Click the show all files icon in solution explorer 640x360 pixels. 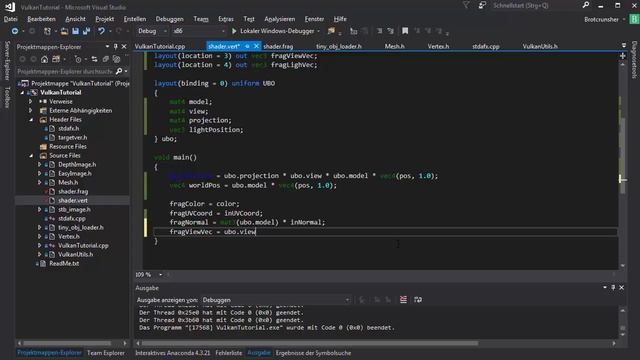click(116, 59)
